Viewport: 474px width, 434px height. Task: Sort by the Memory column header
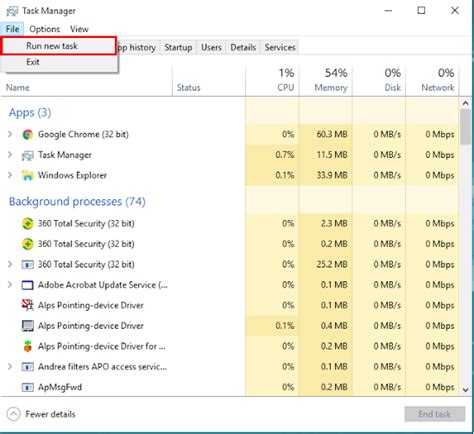(326, 81)
